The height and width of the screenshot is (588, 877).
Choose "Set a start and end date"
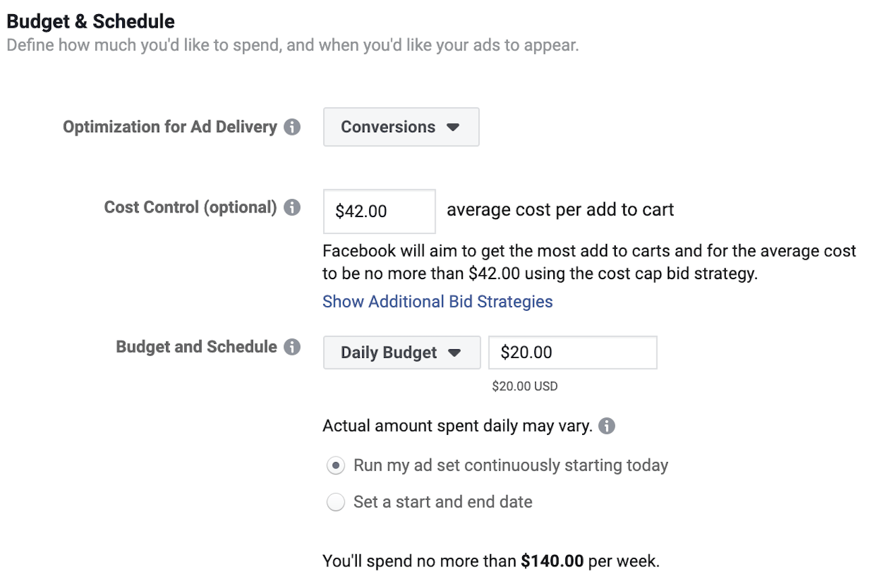pos(335,502)
